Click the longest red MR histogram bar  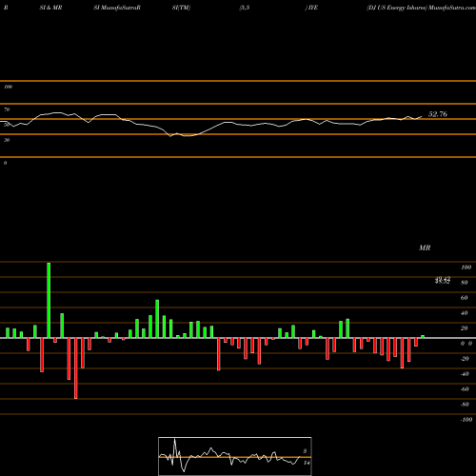click(76, 368)
